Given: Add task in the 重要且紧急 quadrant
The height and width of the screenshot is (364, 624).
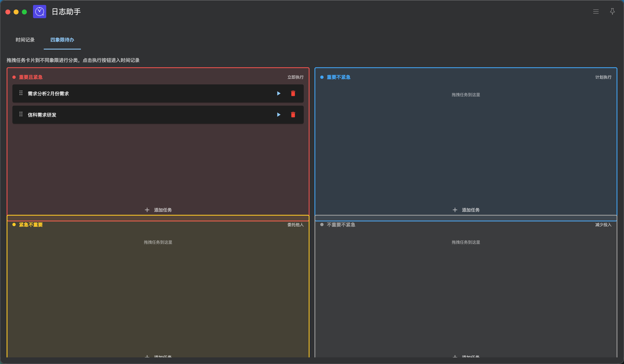Looking at the screenshot, I should point(158,210).
